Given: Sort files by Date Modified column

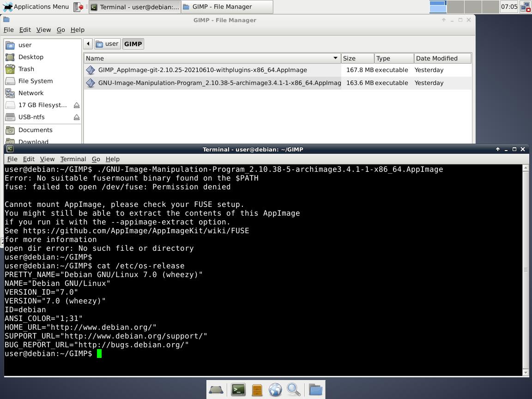Looking at the screenshot, I should pyautogui.click(x=442, y=58).
